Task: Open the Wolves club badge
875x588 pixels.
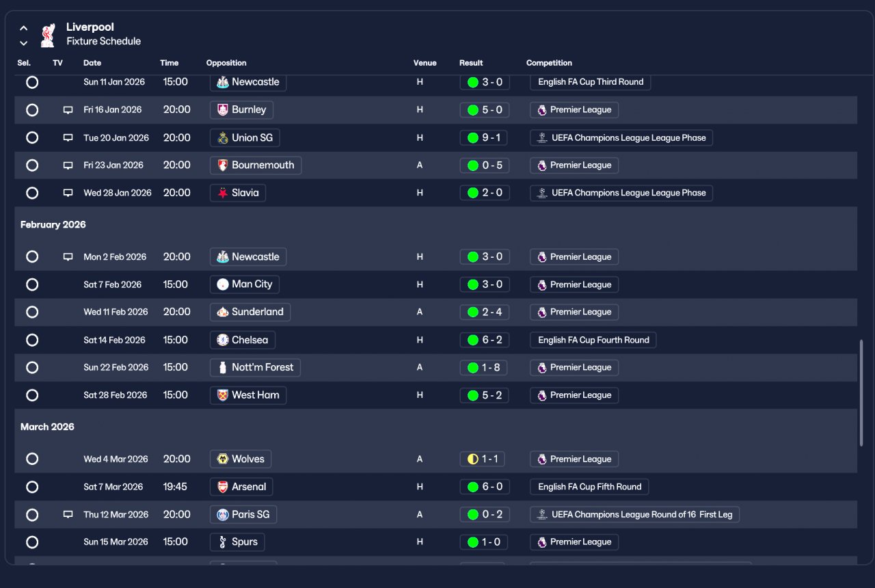Action: (x=222, y=459)
